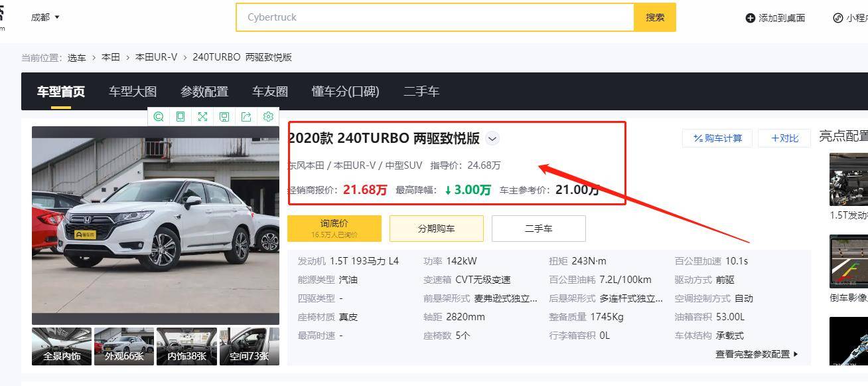Click the 百公里油耗 7.2L/100km spec
Viewport: 868px width, 386px height.
click(x=600, y=280)
